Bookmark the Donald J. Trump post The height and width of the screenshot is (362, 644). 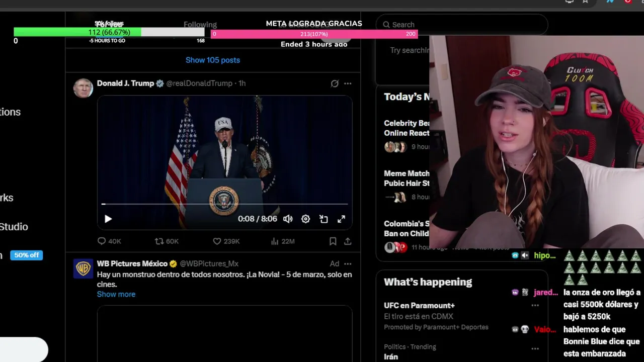[333, 241]
